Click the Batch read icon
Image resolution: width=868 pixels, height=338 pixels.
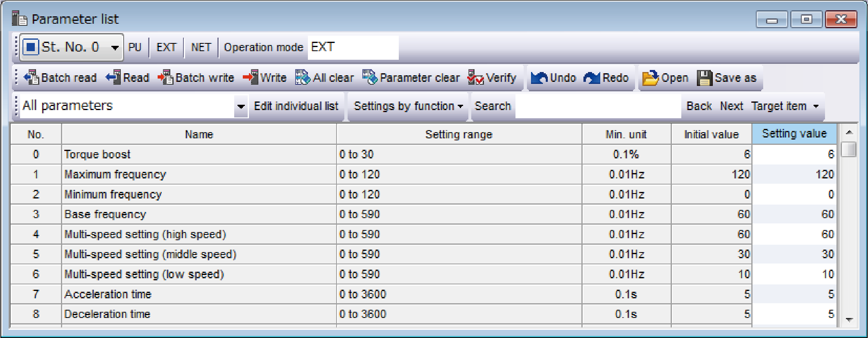[x=32, y=77]
